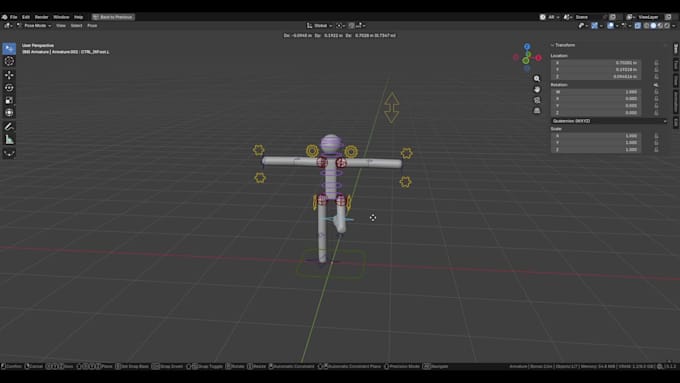This screenshot has width=680, height=383.
Task: Toggle snapping magnet
Action: pyautogui.click(x=351, y=26)
